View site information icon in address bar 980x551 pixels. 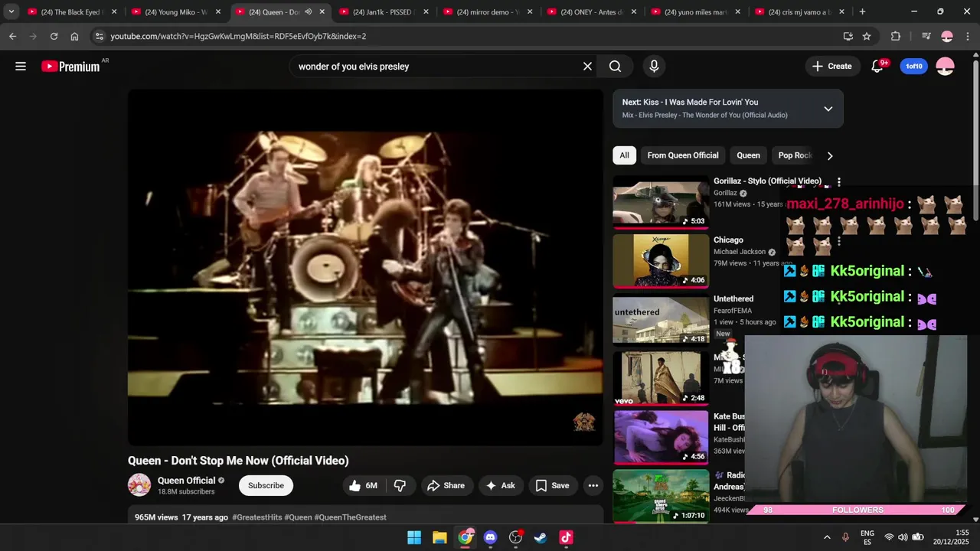click(99, 36)
